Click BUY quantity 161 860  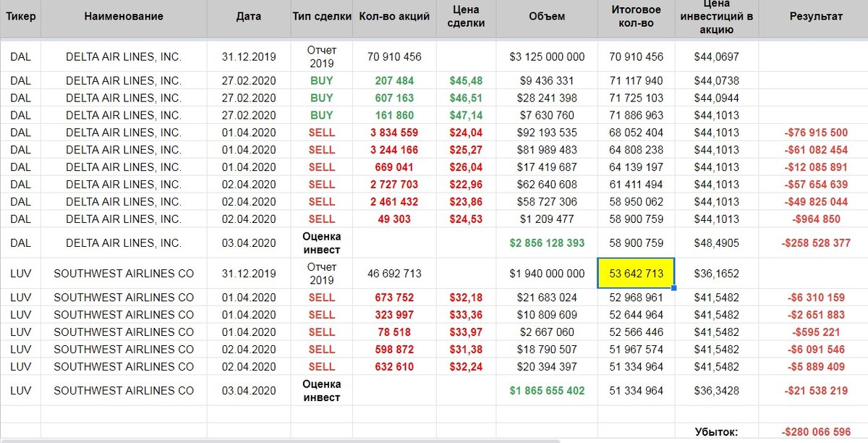[x=395, y=115]
